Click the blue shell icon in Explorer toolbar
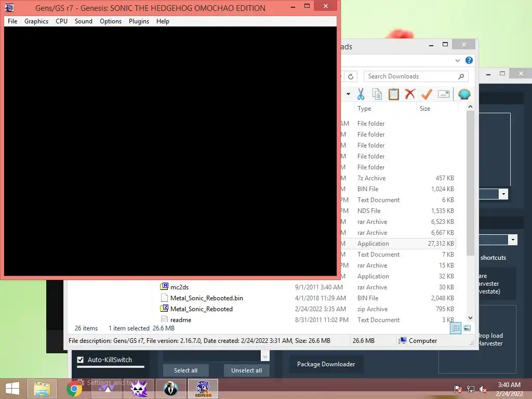Viewport: 532px width, 399px height. [464, 94]
